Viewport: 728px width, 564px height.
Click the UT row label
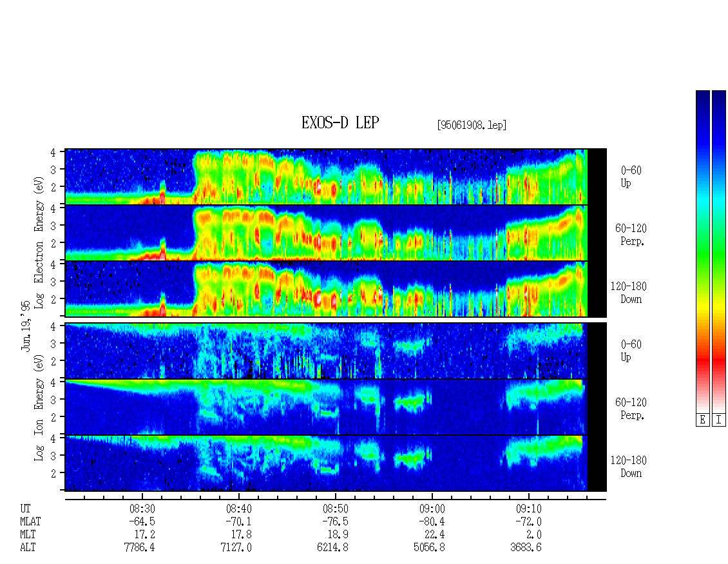[25, 509]
